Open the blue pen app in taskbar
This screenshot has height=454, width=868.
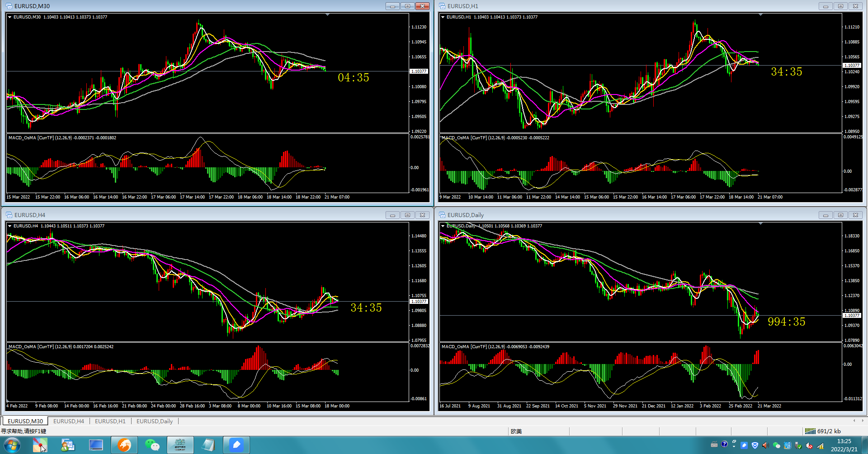point(236,445)
